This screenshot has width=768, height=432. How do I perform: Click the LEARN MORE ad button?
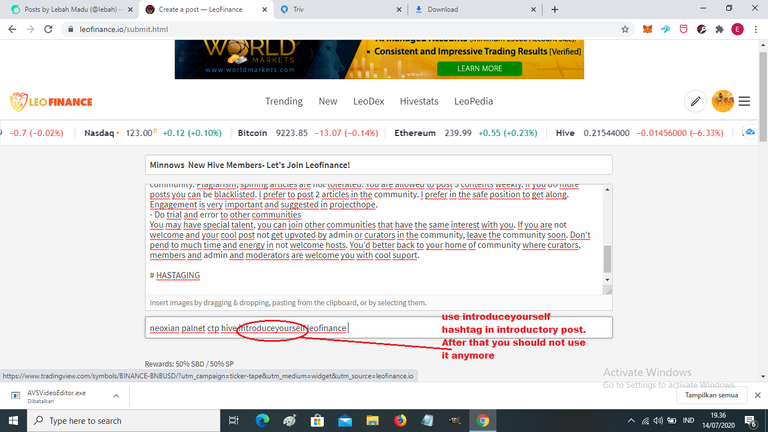coord(479,69)
